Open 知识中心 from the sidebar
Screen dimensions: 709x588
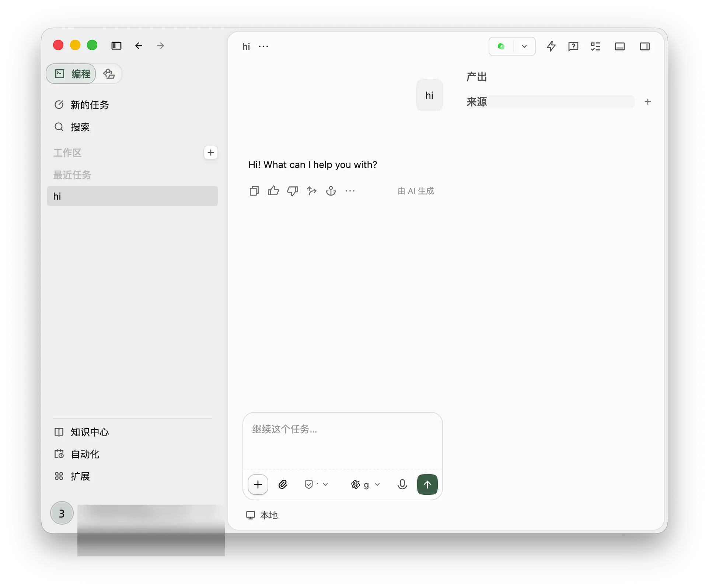coord(81,432)
